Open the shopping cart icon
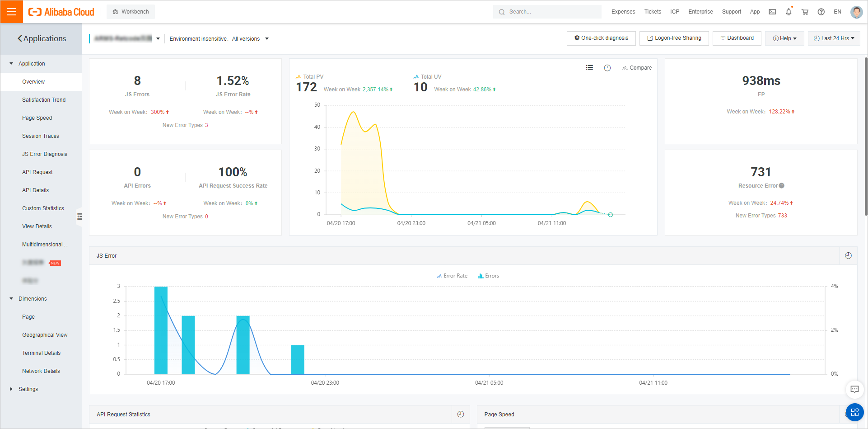The image size is (868, 429). [x=805, y=12]
